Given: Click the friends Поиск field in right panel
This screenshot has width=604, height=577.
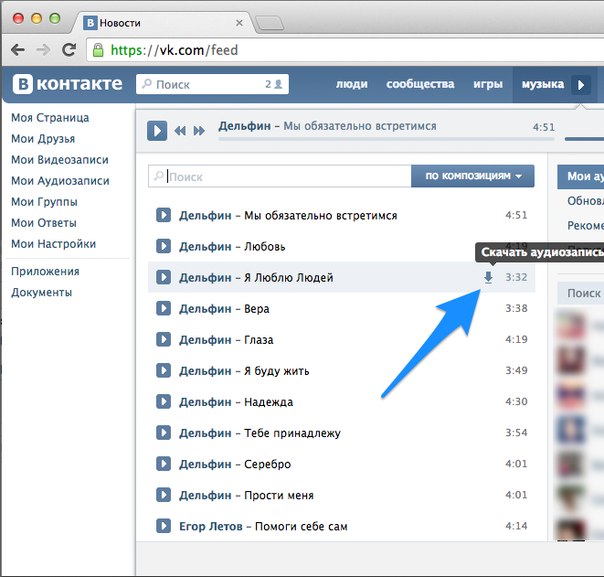Looking at the screenshot, I should coord(581,293).
